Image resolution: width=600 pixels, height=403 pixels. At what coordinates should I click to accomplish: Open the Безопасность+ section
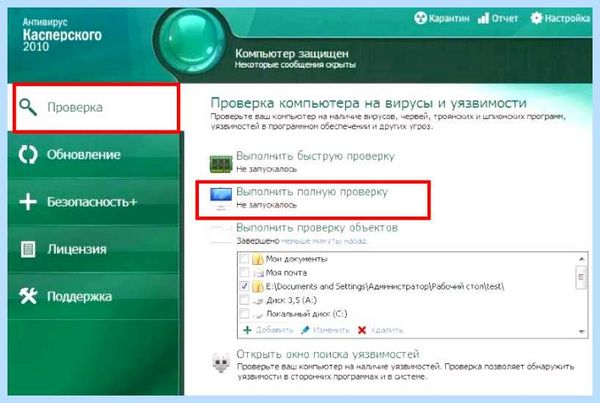pos(93,202)
